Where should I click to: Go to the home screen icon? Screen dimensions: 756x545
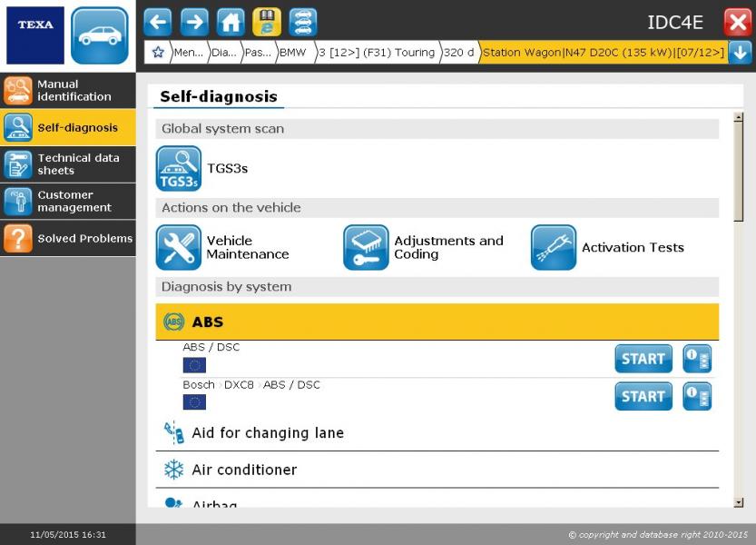(231, 22)
